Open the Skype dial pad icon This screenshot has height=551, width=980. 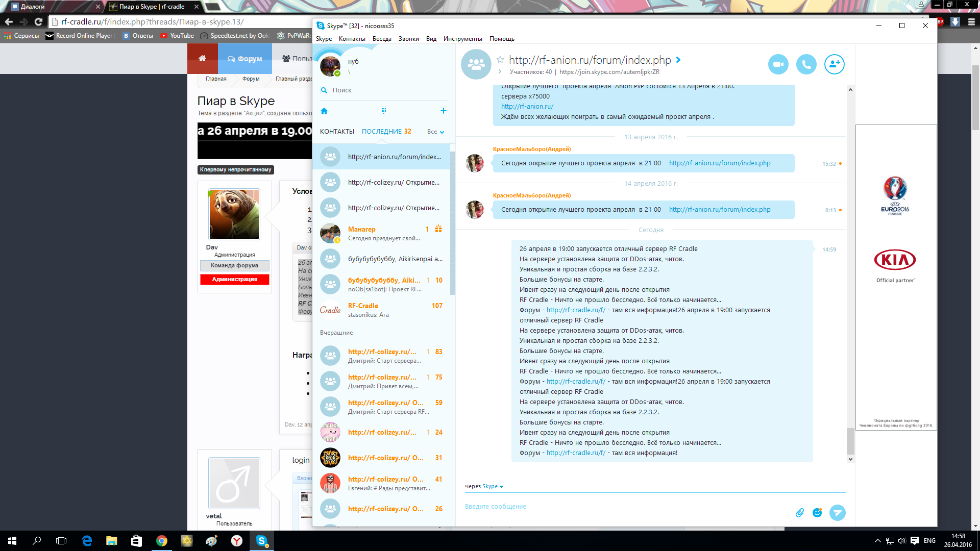click(x=384, y=111)
